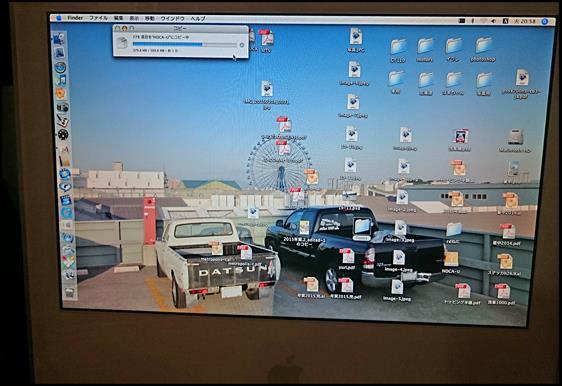562x386 pixels.
Task: Open the Apple menu
Action: 59,18
